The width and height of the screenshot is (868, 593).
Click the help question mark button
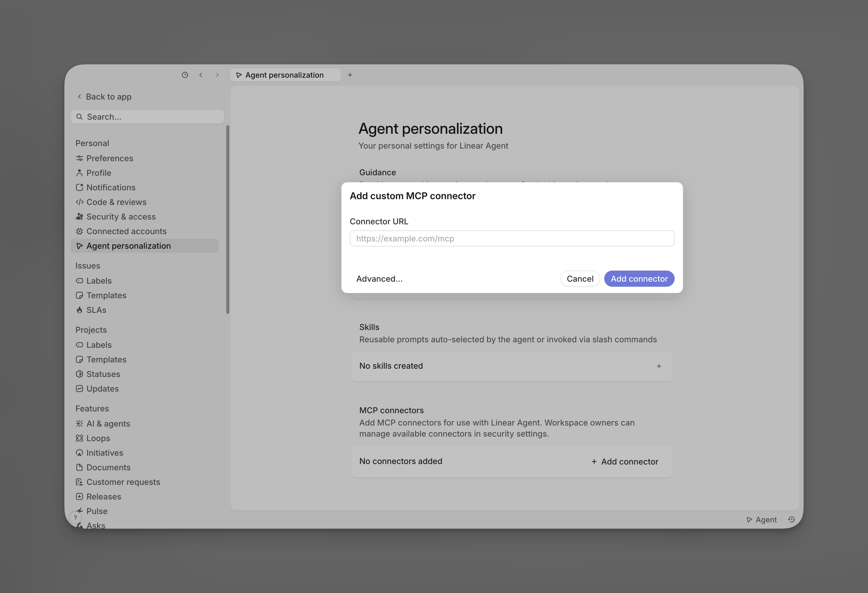click(x=75, y=518)
